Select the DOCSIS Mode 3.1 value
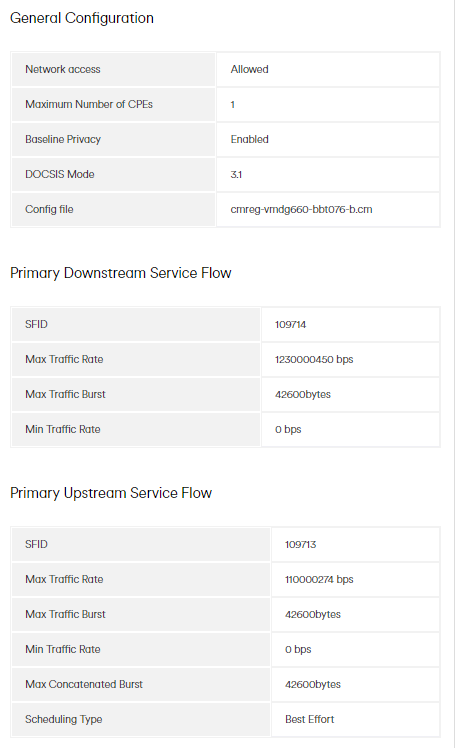Viewport: 455px width, 748px height. coord(236,174)
